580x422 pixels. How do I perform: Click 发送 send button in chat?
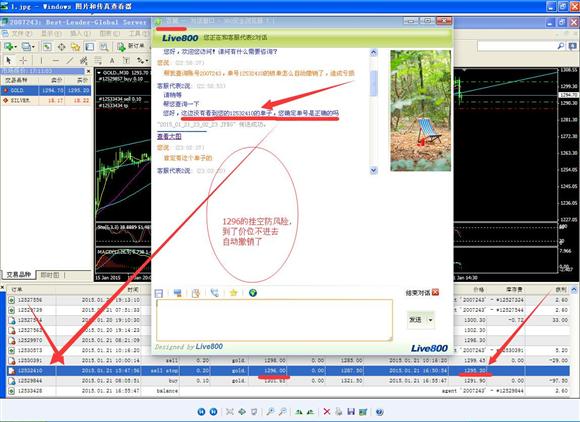(415, 320)
